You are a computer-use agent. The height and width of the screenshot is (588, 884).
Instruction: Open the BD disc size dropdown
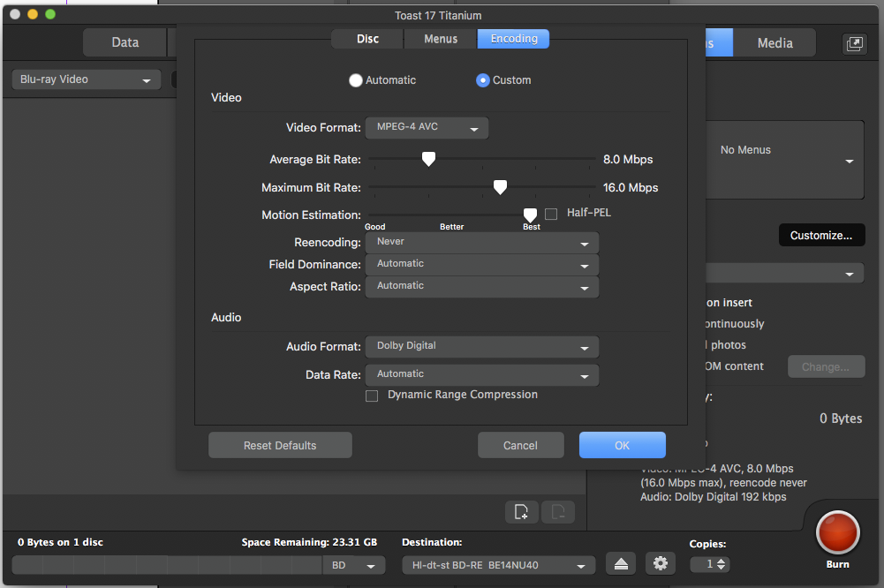click(x=354, y=565)
